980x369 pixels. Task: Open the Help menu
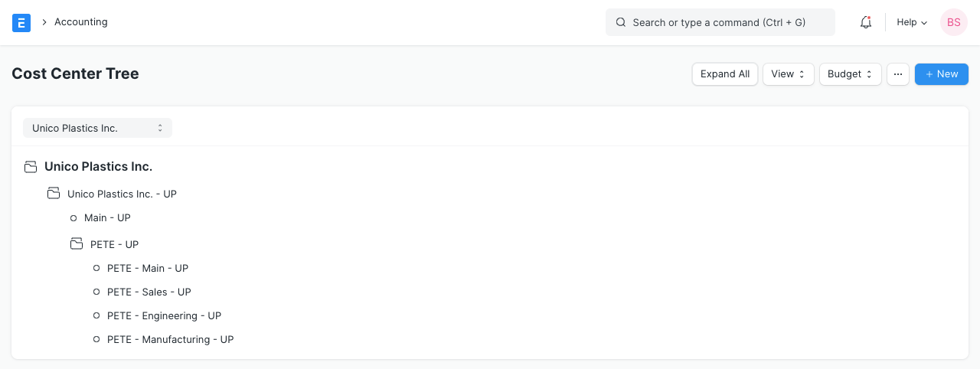[912, 23]
